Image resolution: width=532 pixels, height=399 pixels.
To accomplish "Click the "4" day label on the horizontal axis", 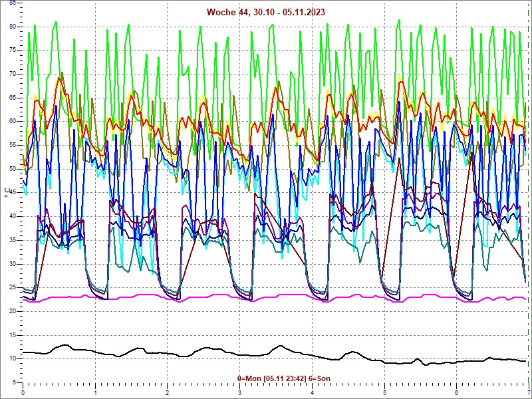I will coord(313,393).
